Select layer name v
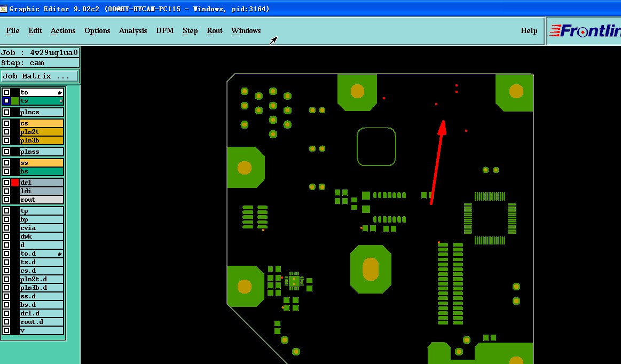This screenshot has width=621, height=364. coord(42,330)
